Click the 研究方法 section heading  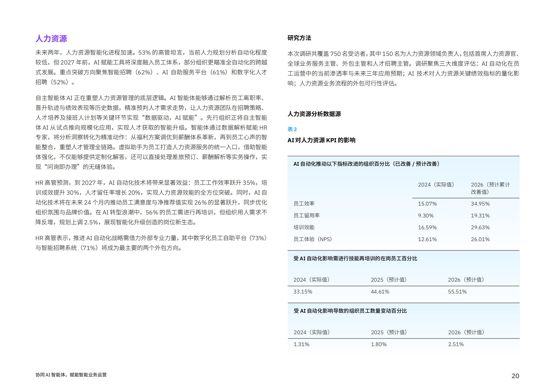[299, 38]
